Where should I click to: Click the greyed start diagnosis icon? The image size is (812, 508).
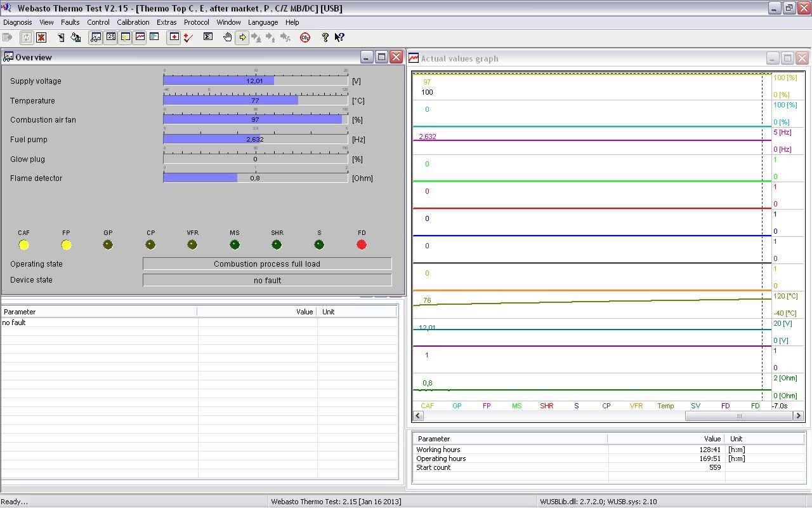click(x=8, y=37)
